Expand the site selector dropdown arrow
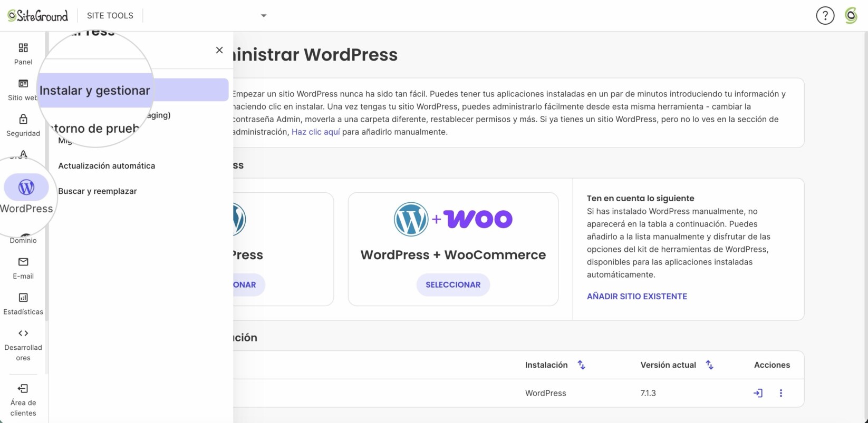 pos(264,16)
